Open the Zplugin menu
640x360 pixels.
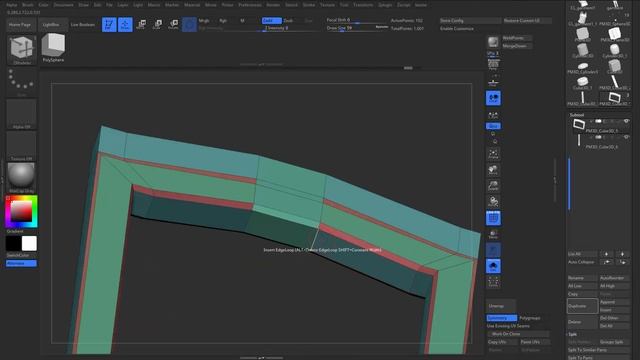(384, 5)
